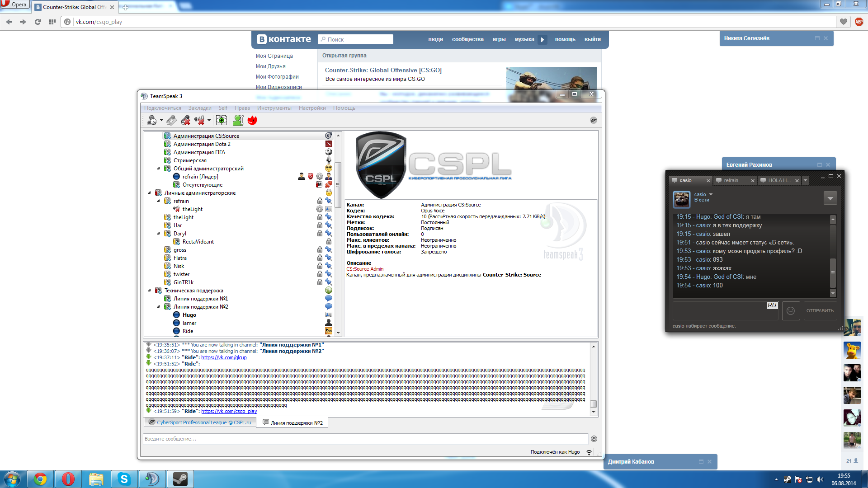Open Подключиться menu in TeamSpeak
Image resolution: width=868 pixels, height=488 pixels.
click(x=163, y=108)
